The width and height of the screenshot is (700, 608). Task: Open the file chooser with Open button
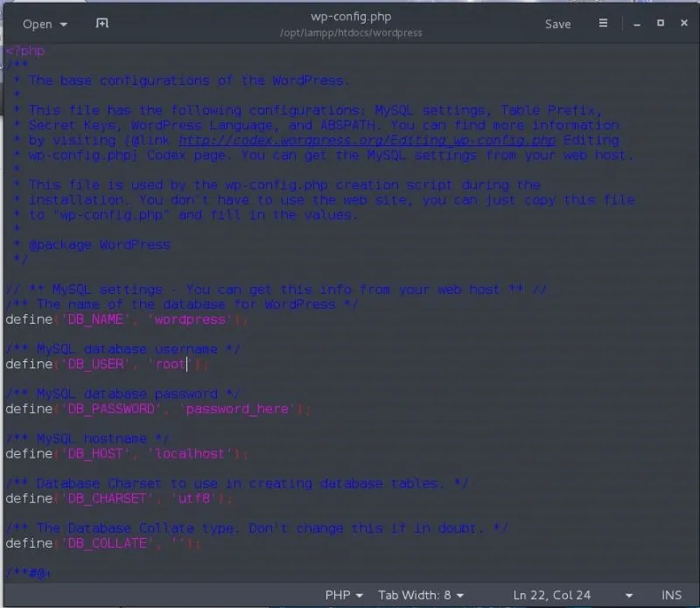click(38, 24)
